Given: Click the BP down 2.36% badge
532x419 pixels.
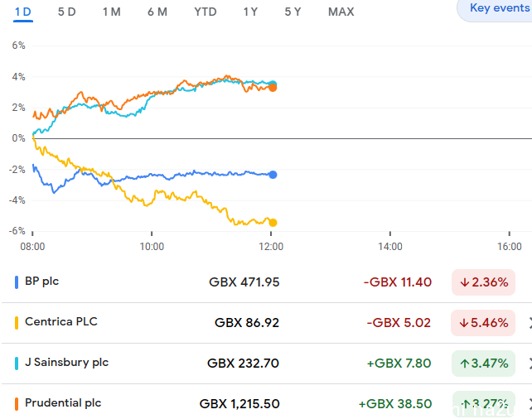Looking at the screenshot, I should (x=483, y=282).
